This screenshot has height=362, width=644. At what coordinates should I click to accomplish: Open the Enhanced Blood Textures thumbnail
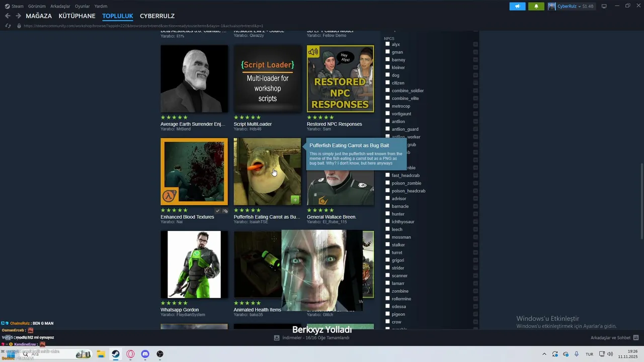click(x=194, y=172)
